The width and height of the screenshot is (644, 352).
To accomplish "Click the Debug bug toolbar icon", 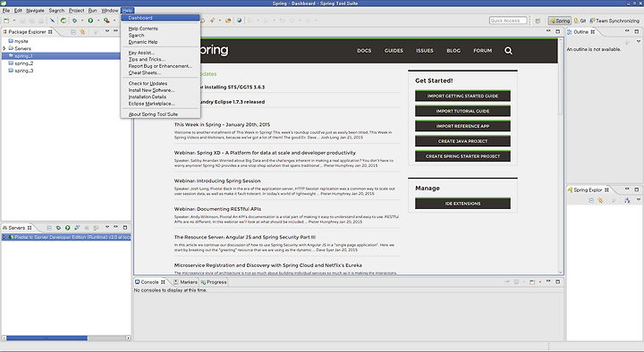I will pos(74,21).
